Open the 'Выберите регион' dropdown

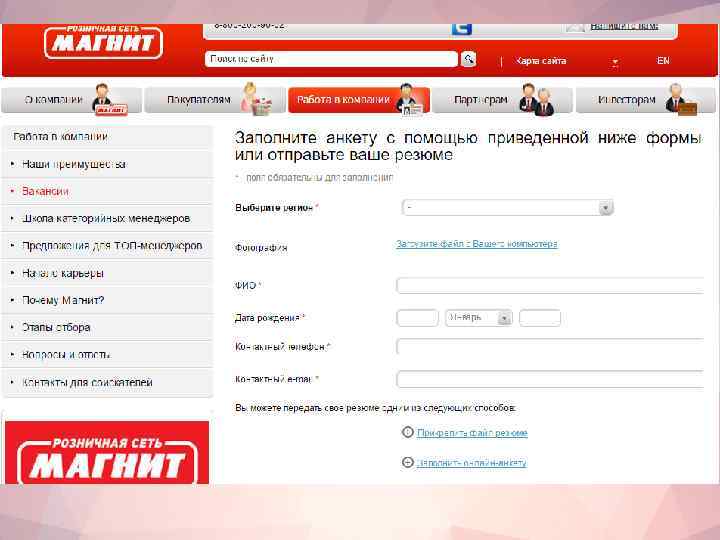(507, 208)
